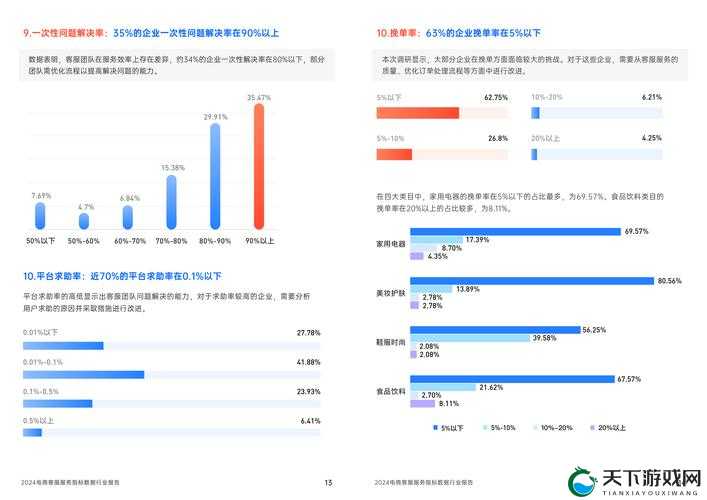
Task: Select the "80%-90%" axis label
Action: (215, 241)
